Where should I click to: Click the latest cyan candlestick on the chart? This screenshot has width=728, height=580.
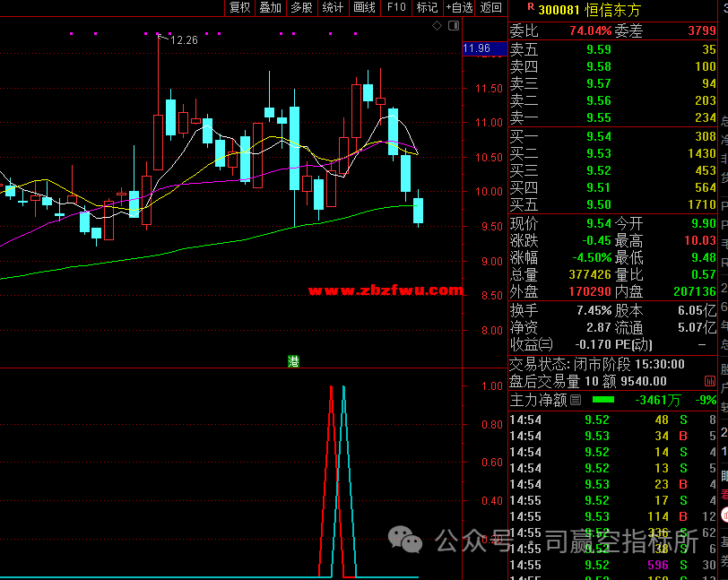click(419, 210)
